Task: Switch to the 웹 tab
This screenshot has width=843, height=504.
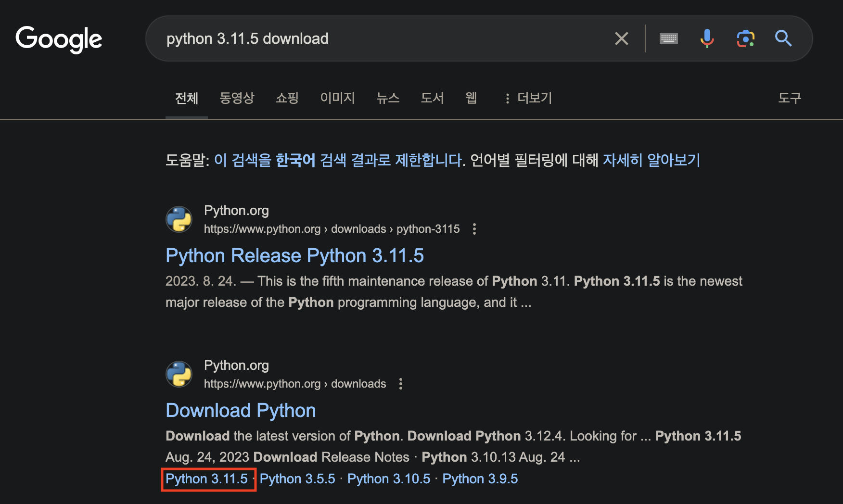Action: tap(471, 98)
